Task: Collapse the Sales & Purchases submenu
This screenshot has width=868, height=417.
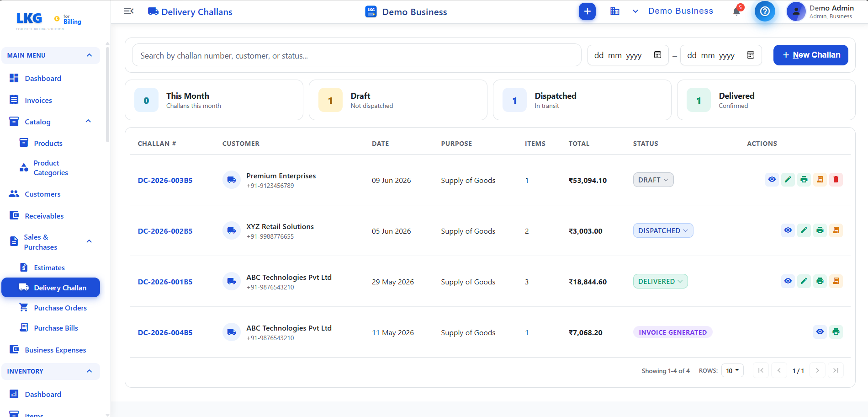Action: point(89,241)
